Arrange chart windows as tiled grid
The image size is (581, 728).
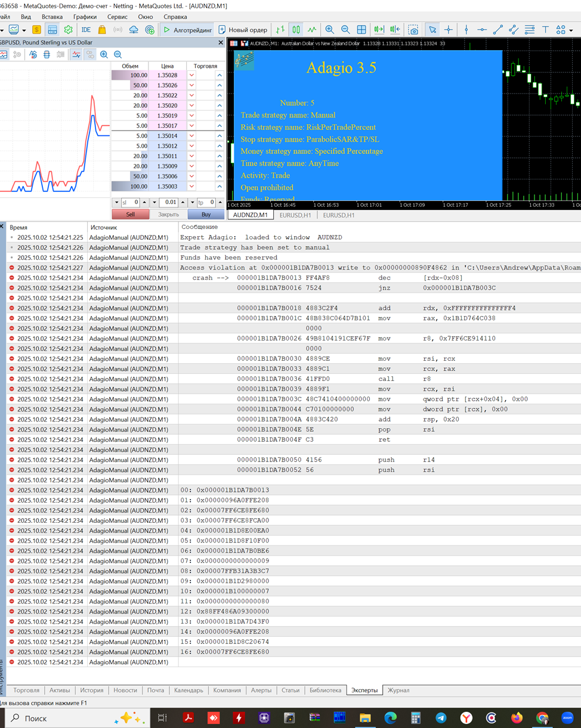point(361,29)
